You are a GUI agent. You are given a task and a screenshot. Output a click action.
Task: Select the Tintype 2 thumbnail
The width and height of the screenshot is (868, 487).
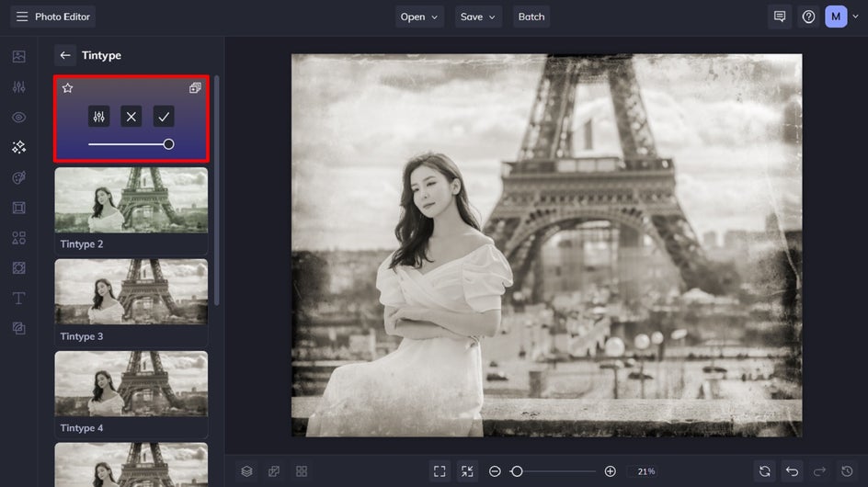131,200
